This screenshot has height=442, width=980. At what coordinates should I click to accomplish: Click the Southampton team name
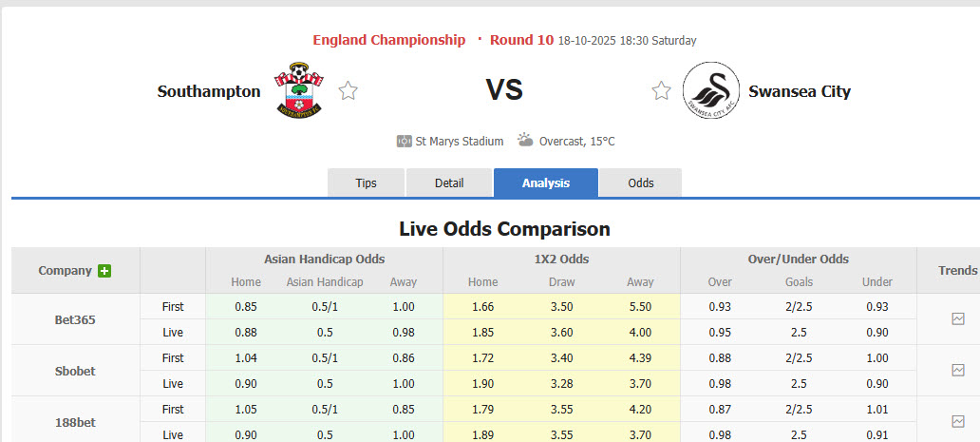(x=209, y=91)
